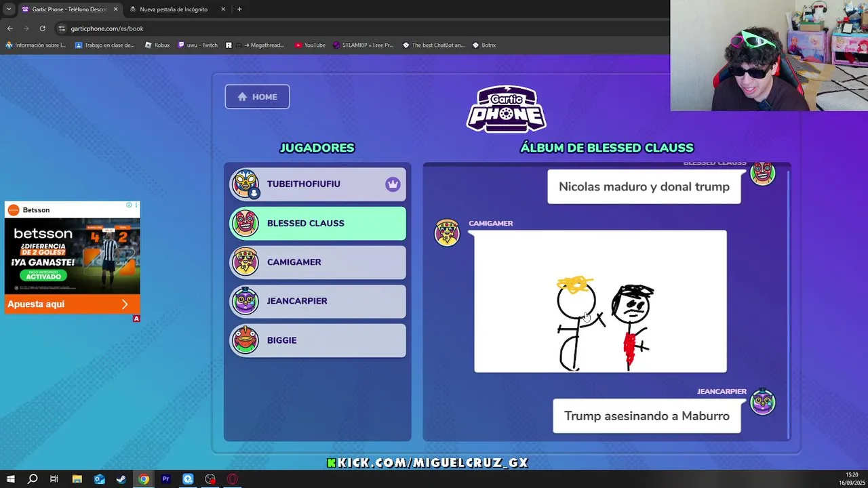868x488 pixels.
Task: Click BLESSED CLAUSS avatar beside the first caption
Action: pos(763,174)
